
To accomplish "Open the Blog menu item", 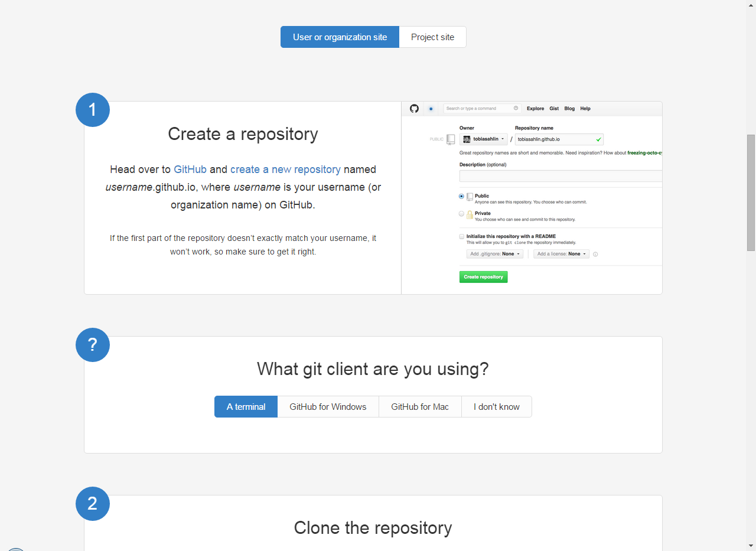I will (x=569, y=109).
